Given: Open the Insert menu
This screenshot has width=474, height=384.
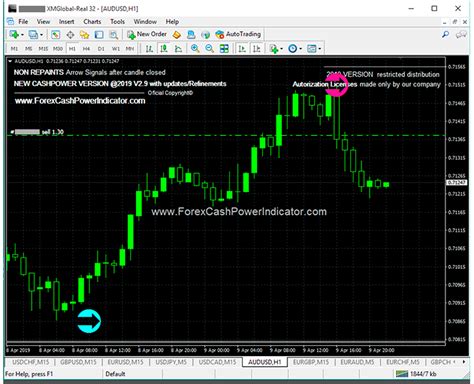Looking at the screenshot, I should (x=66, y=22).
